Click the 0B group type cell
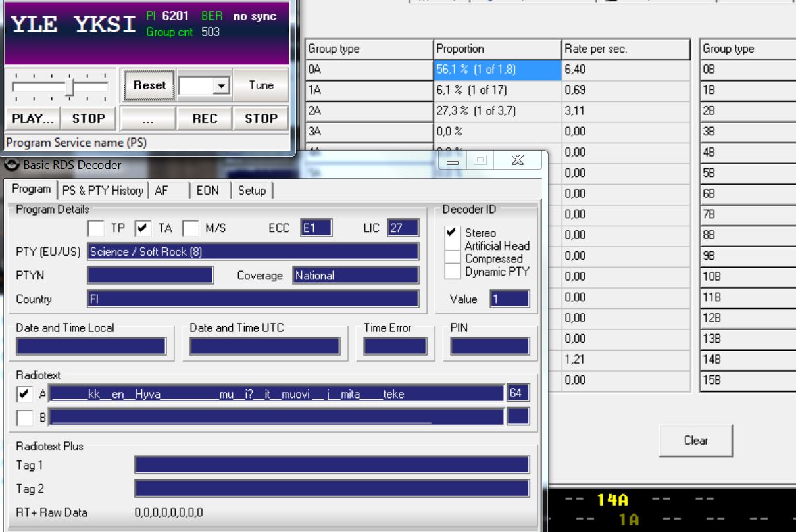 (748, 70)
